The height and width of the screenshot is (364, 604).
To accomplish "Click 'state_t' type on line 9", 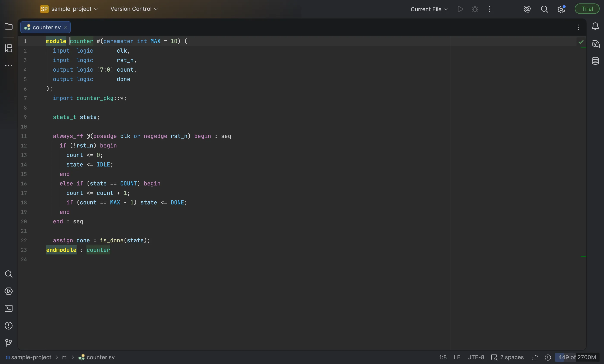I will point(64,117).
